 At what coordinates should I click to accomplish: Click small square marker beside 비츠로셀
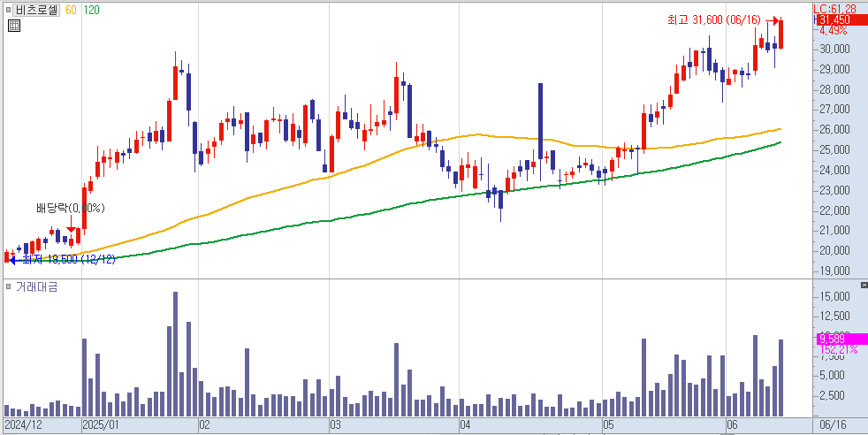pyautogui.click(x=8, y=10)
